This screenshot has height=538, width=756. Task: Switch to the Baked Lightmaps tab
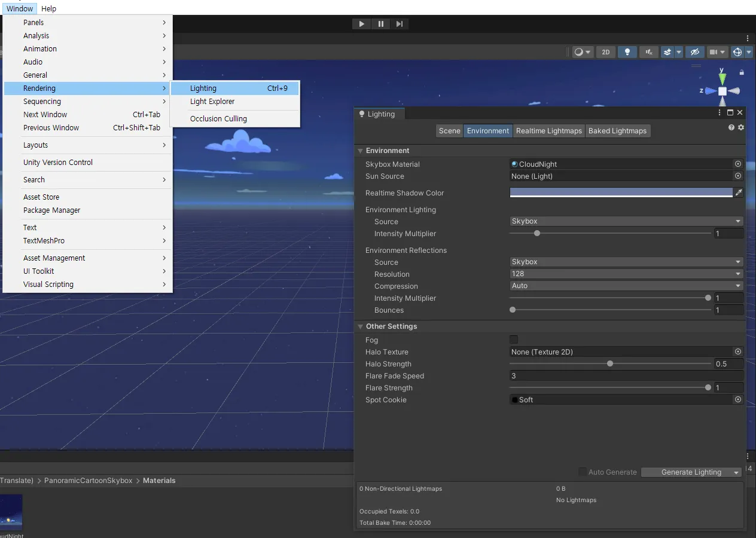tap(617, 130)
